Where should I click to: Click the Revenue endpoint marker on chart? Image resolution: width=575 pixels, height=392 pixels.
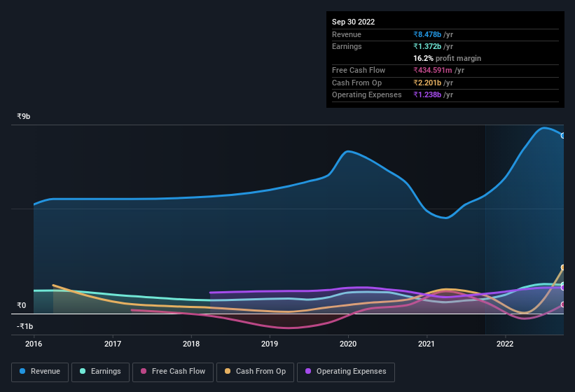(x=563, y=136)
